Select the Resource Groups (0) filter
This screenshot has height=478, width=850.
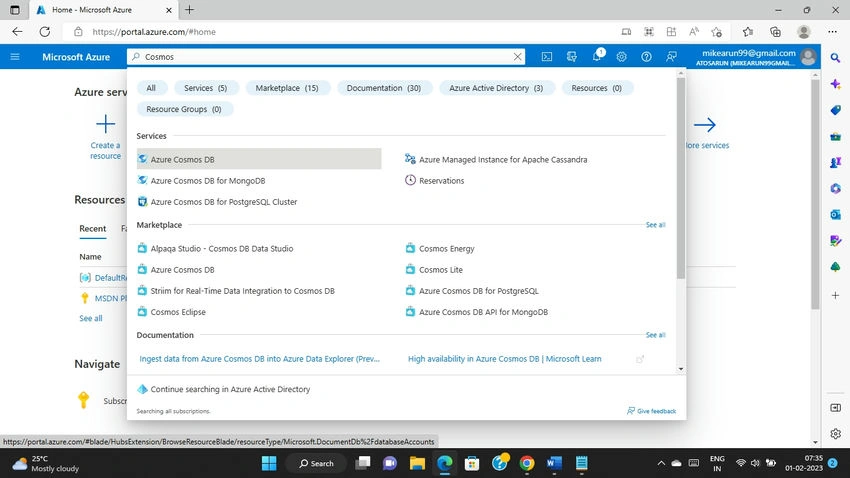(x=184, y=109)
